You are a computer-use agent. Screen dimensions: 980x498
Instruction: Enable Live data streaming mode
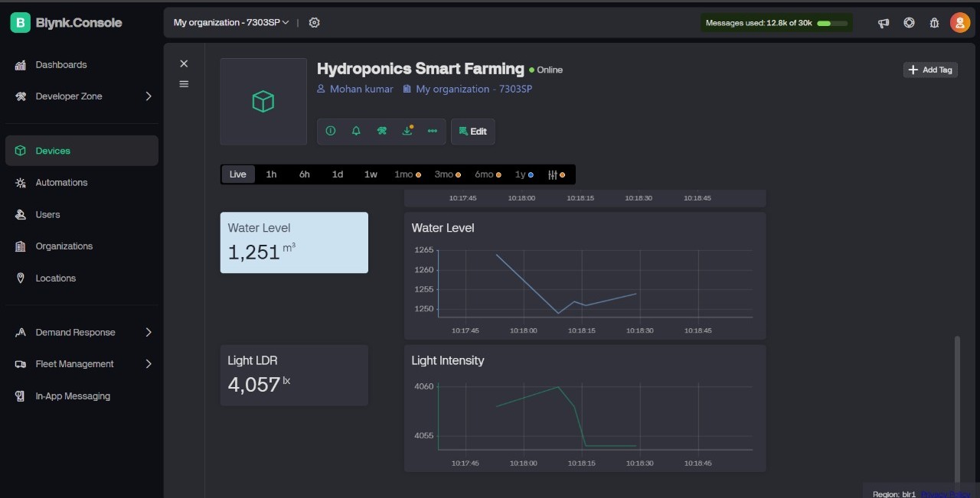pyautogui.click(x=237, y=174)
